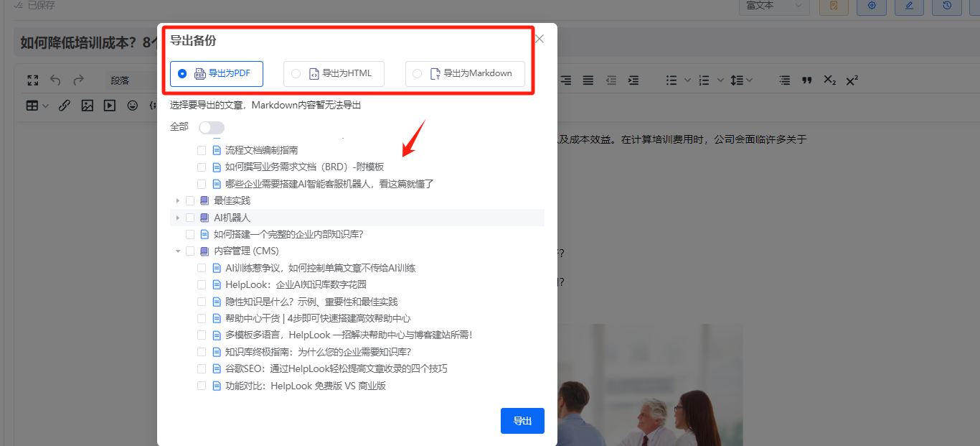
Task: Click the blue 导出 button
Action: (x=522, y=421)
